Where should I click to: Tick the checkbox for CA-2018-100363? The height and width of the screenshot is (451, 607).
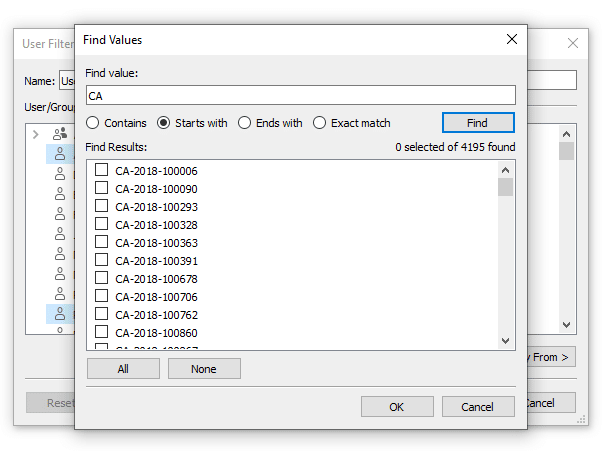point(101,242)
